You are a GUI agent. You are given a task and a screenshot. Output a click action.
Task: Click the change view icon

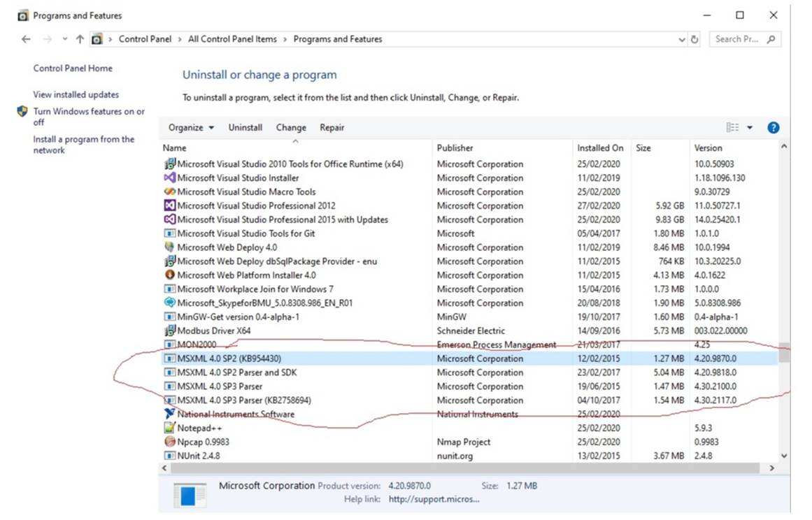[x=732, y=127]
